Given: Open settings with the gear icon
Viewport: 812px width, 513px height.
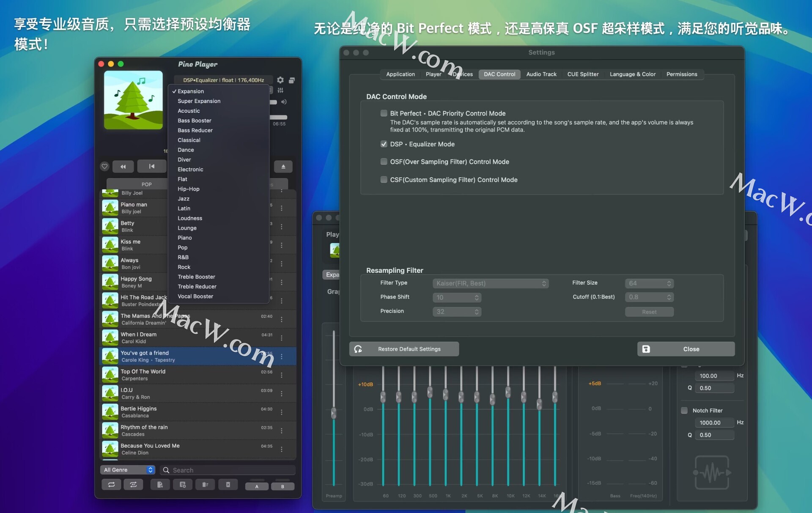Looking at the screenshot, I should (280, 80).
